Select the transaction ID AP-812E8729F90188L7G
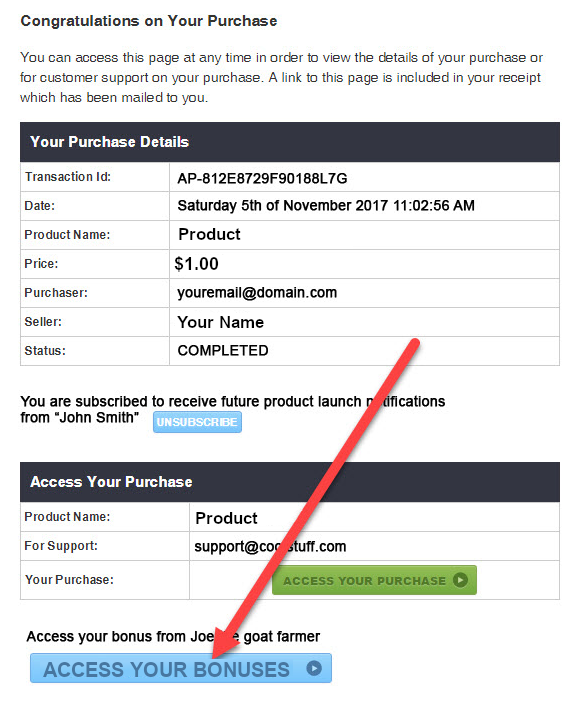Image resolution: width=588 pixels, height=706 pixels. [x=262, y=179]
